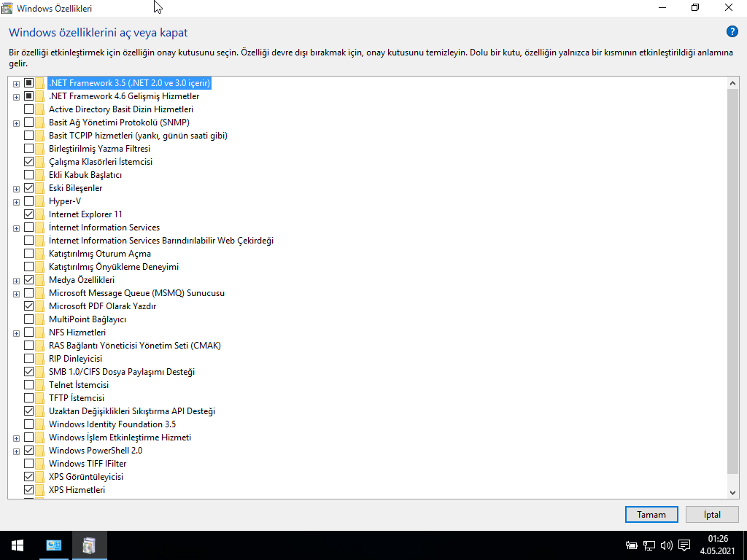This screenshot has width=747, height=560.
Task: Click the Tamam button
Action: pyautogui.click(x=651, y=514)
